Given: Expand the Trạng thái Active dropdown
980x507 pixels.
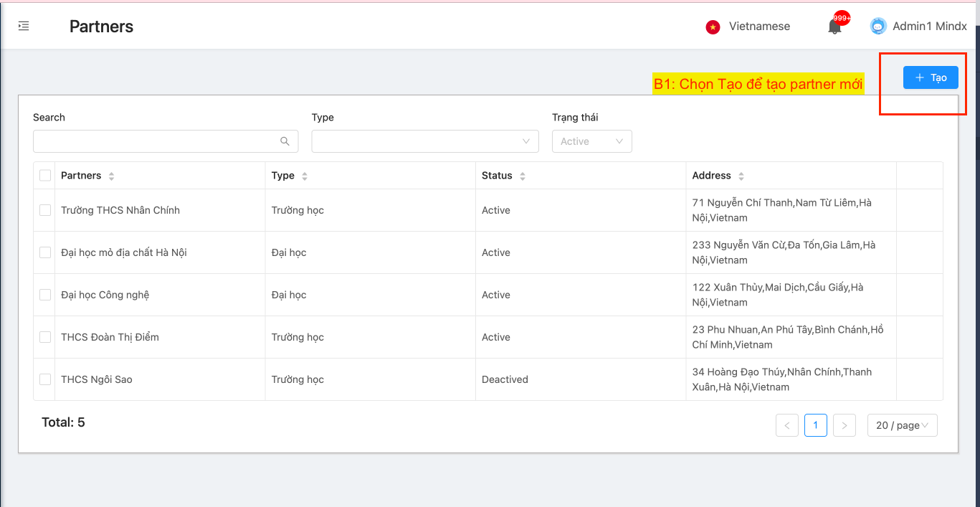Looking at the screenshot, I should [x=591, y=141].
